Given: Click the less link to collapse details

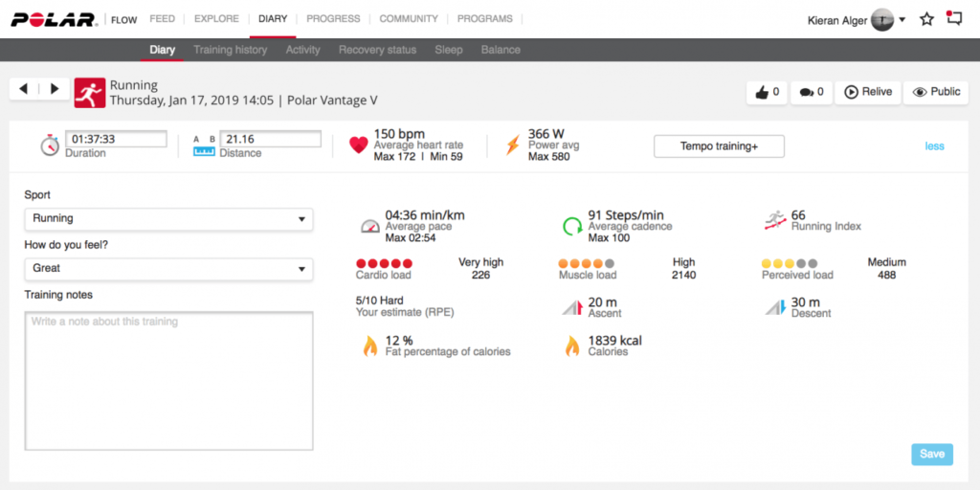Looking at the screenshot, I should (934, 146).
